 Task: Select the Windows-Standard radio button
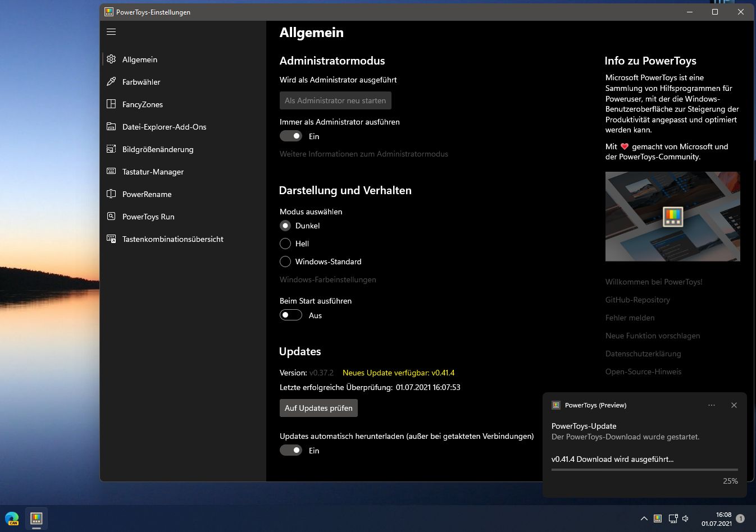(x=285, y=262)
